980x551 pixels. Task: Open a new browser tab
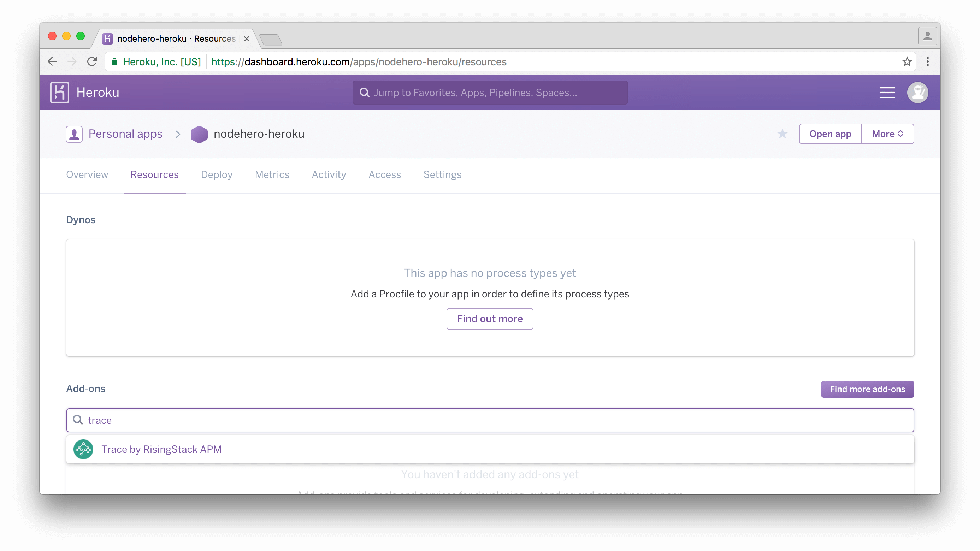point(271,40)
